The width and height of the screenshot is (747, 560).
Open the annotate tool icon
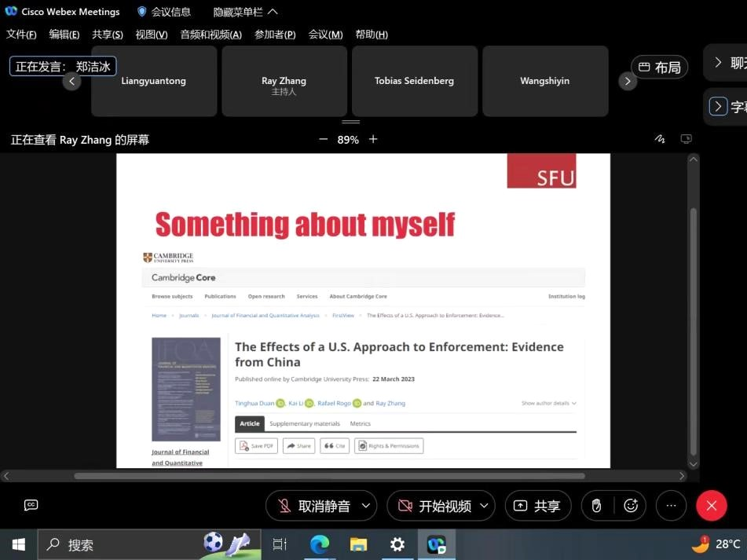pyautogui.click(x=660, y=138)
